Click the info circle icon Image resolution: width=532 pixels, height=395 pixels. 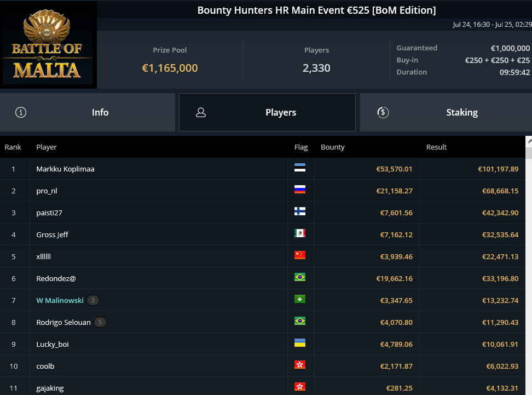pos(21,112)
